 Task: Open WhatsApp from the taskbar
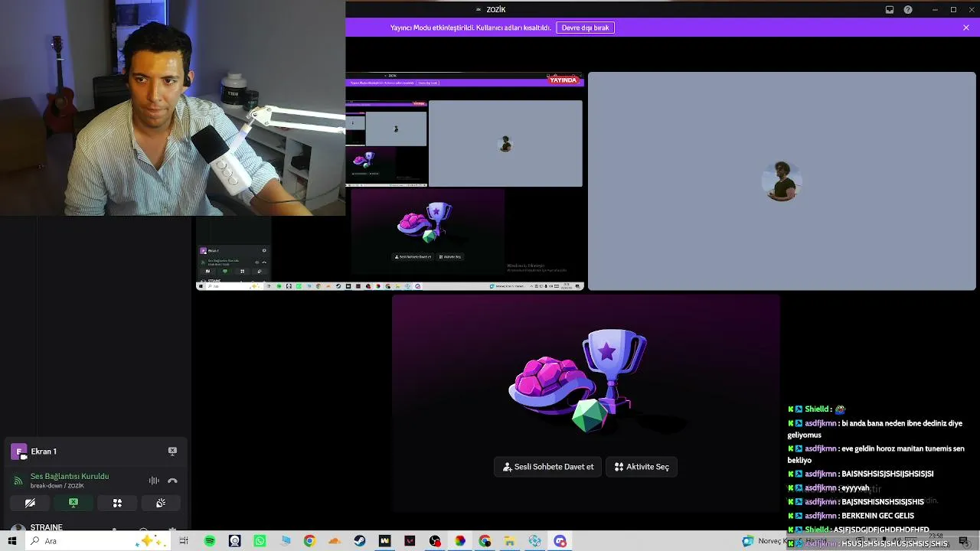[260, 541]
